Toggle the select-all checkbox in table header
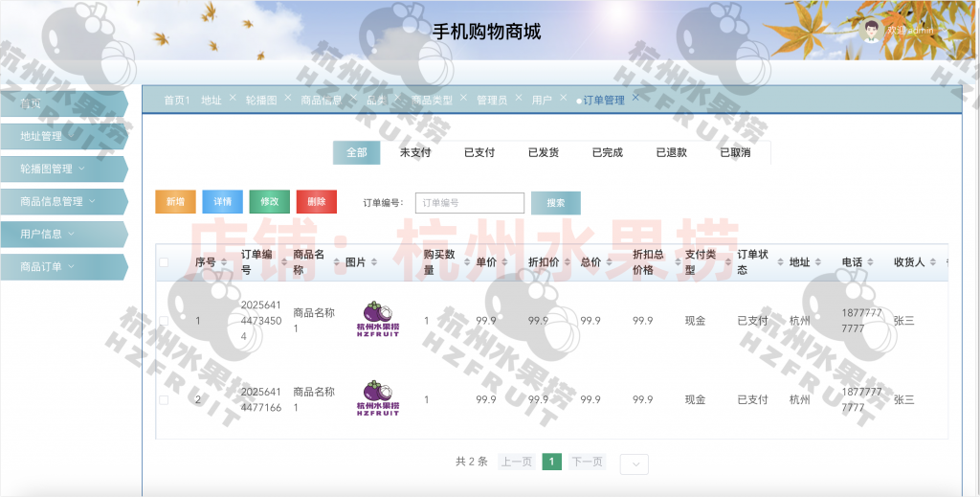The width and height of the screenshot is (980, 497). (164, 262)
